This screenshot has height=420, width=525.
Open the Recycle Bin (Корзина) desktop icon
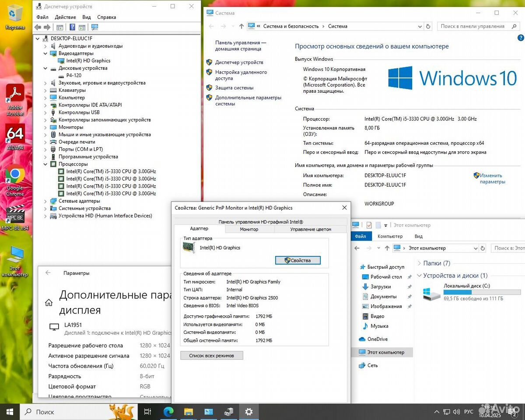(15, 17)
